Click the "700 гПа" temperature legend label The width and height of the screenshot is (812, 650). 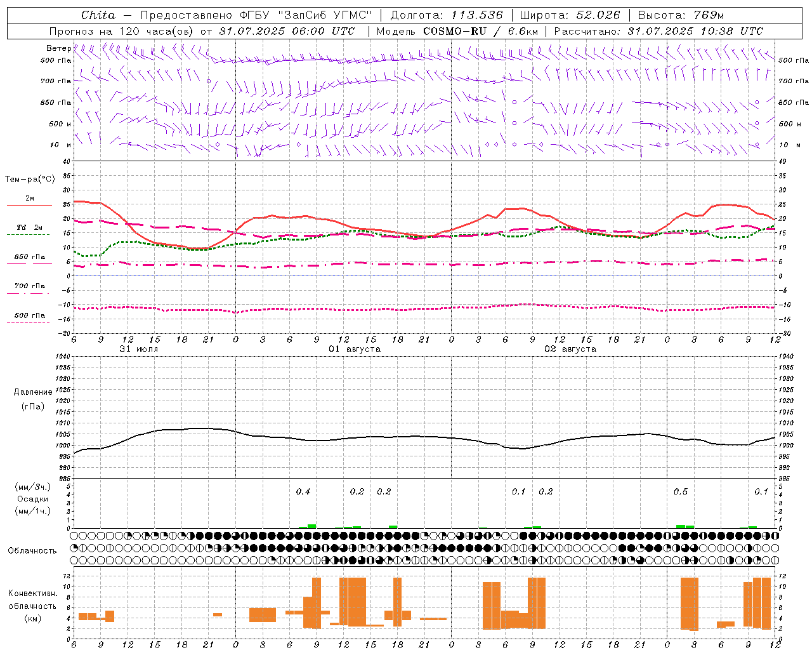click(29, 286)
